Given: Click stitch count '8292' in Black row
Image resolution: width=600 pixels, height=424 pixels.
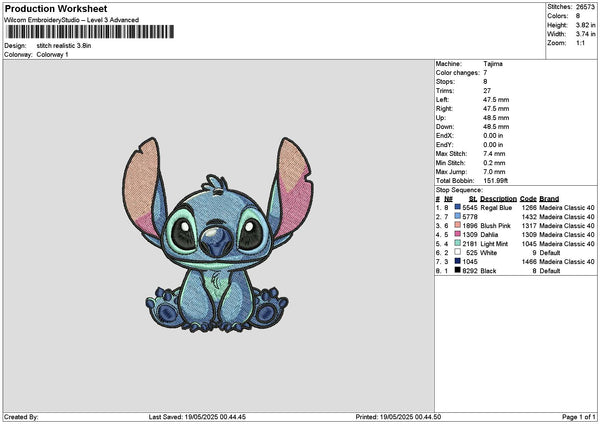Looking at the screenshot, I should 470,271.
